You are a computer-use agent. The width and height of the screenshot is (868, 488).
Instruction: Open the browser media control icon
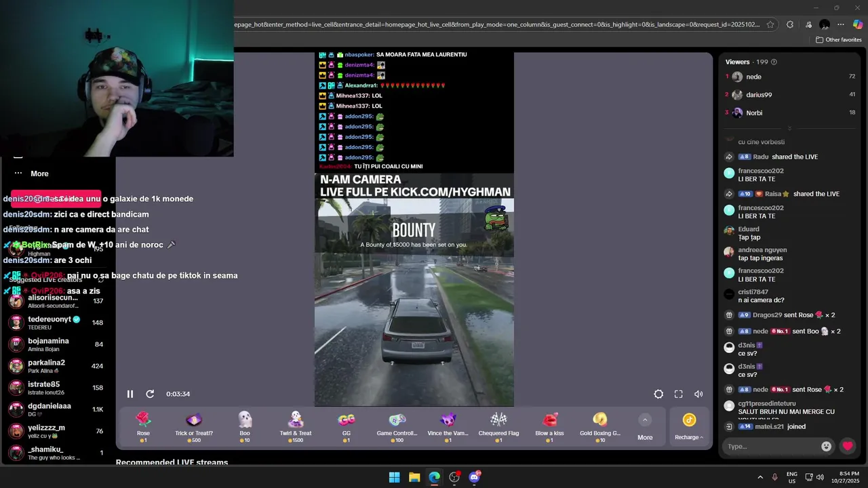(808, 24)
